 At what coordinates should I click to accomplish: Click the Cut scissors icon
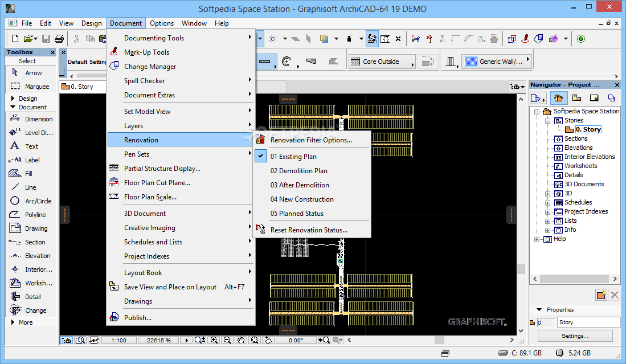tap(76, 39)
